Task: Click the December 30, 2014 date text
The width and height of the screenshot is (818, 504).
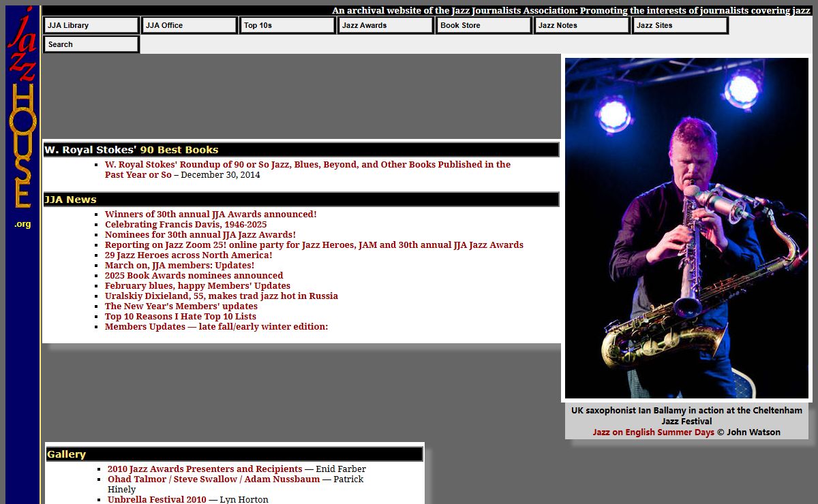Action: point(220,174)
